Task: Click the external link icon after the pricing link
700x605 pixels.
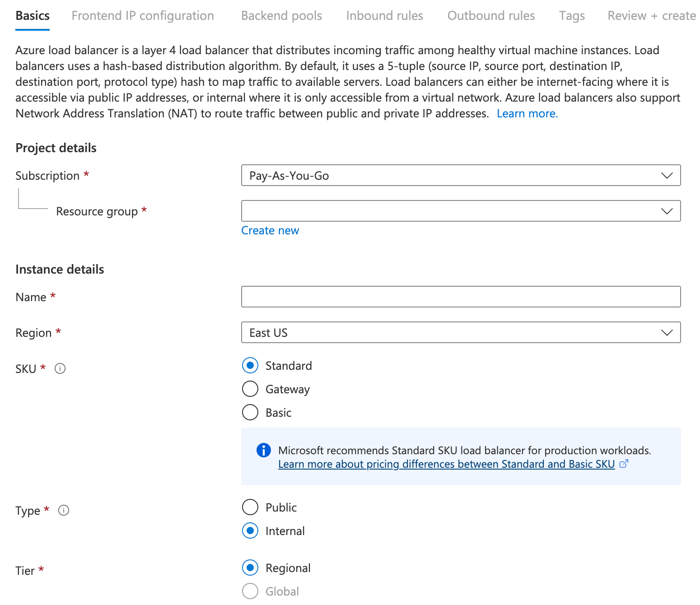Action: pyautogui.click(x=625, y=464)
